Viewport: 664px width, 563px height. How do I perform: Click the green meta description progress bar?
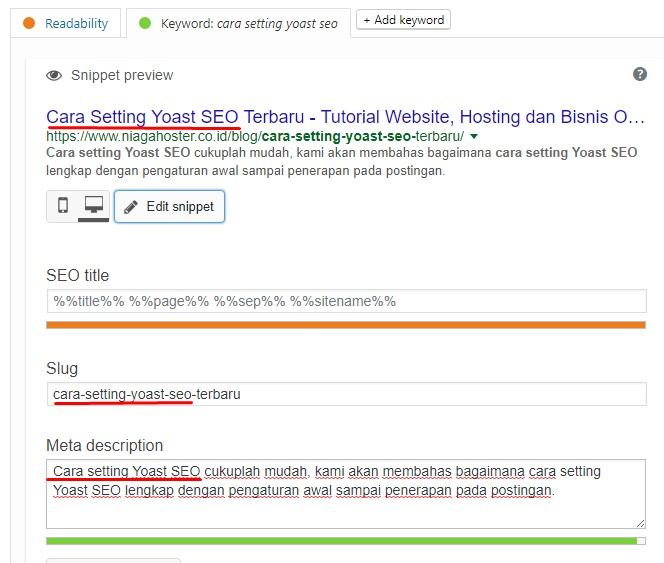[346, 541]
